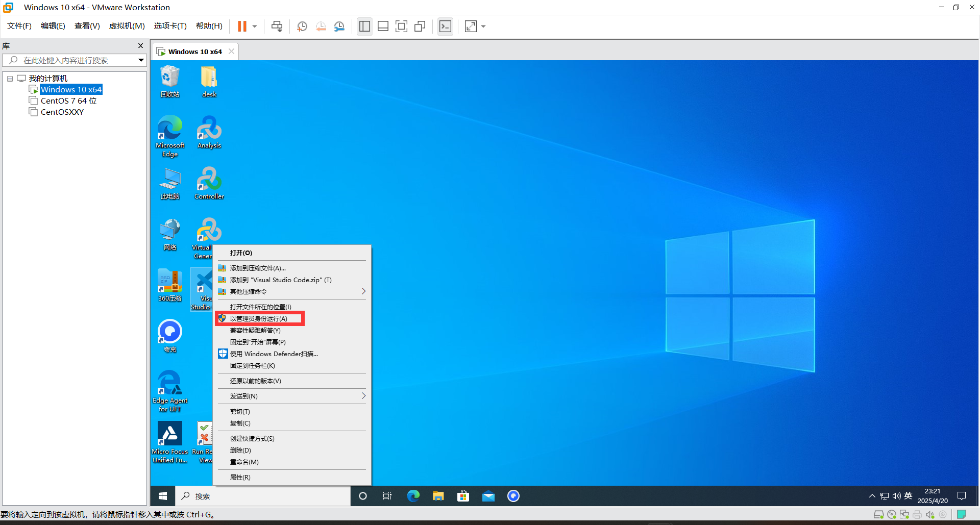Screen dimensions: 980x525
Task: Choose 创建快捷方式(S)
Action: coord(292,439)
